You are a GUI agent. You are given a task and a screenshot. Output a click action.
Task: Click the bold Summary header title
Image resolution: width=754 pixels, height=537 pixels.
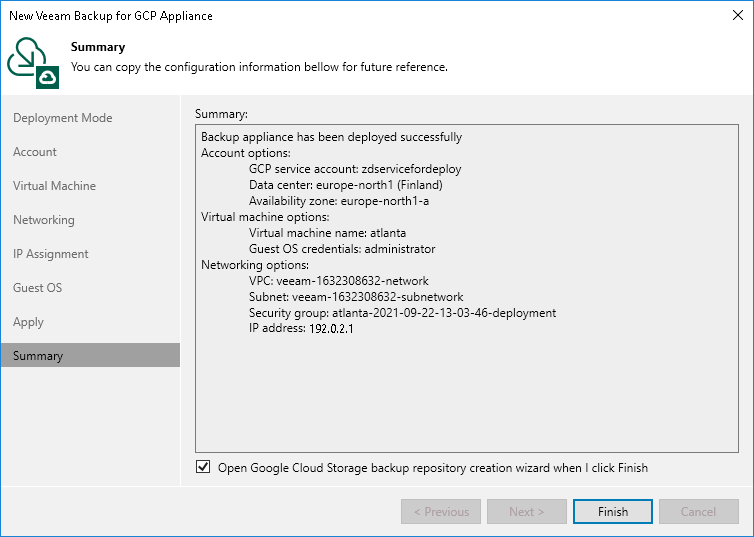click(x=98, y=47)
